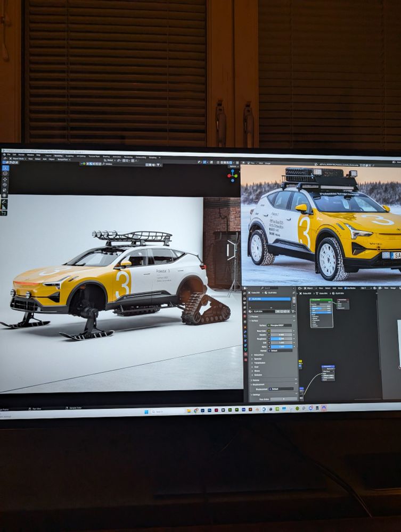Open the Render properties tab
Viewport: 401px width, 532px height.
245,298
